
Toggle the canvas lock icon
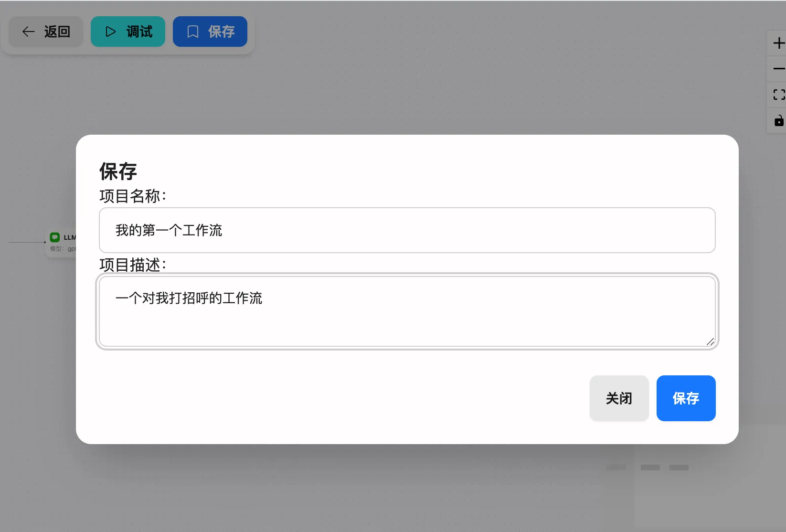(x=779, y=120)
